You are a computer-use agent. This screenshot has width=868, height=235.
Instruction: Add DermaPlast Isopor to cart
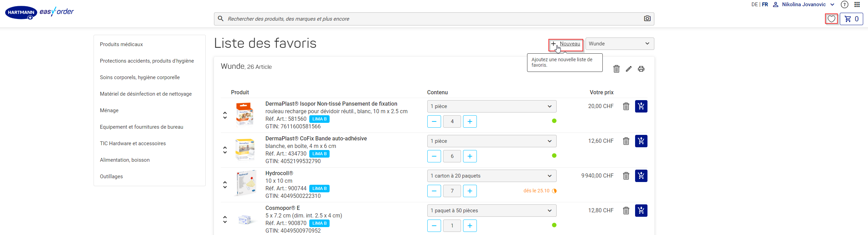[x=641, y=106]
